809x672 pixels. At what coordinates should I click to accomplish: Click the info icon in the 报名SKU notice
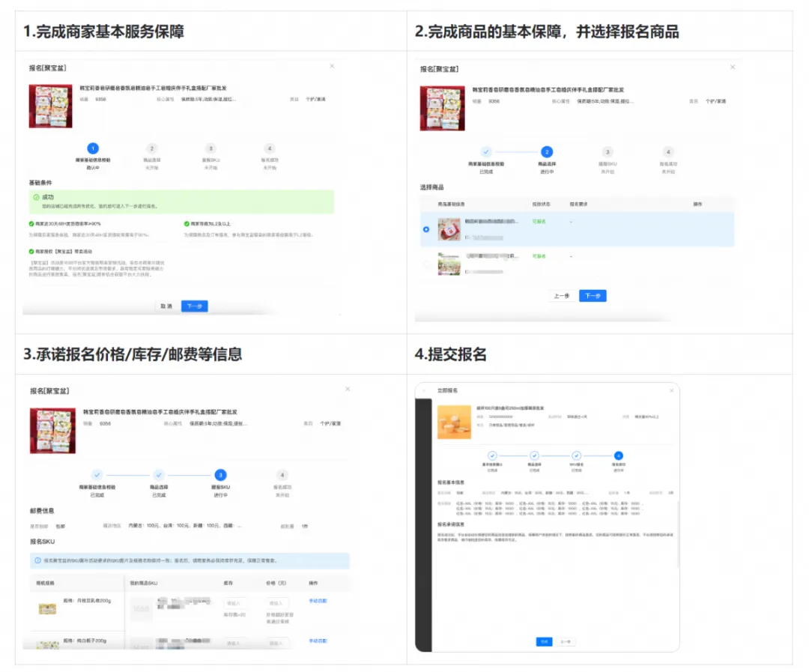pyautogui.click(x=38, y=560)
